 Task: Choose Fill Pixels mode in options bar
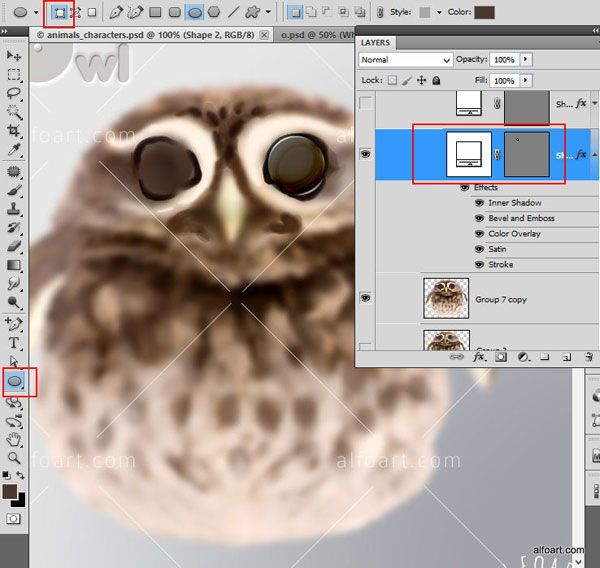pos(92,13)
